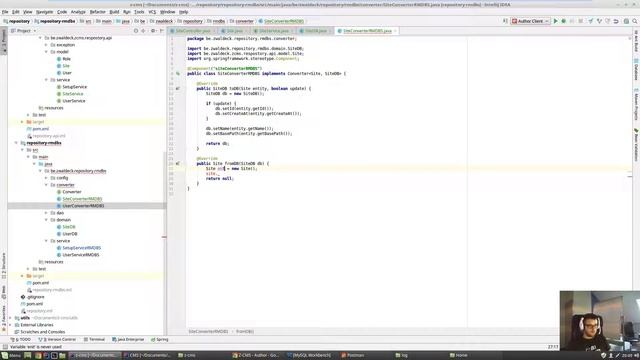Screen dimensions: 640x360
Task: Collapse the model package folder
Action: point(47,52)
